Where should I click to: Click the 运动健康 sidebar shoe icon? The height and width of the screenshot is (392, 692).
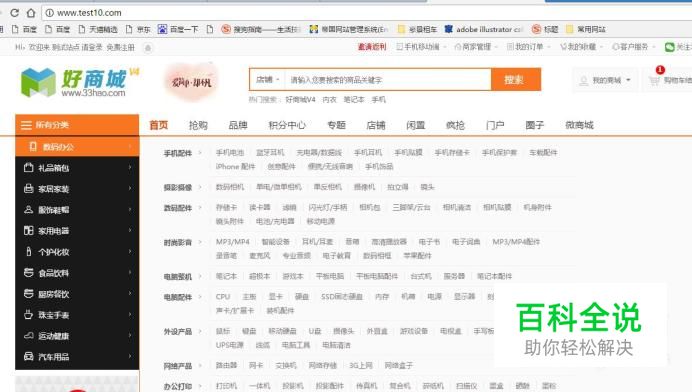coord(29,335)
